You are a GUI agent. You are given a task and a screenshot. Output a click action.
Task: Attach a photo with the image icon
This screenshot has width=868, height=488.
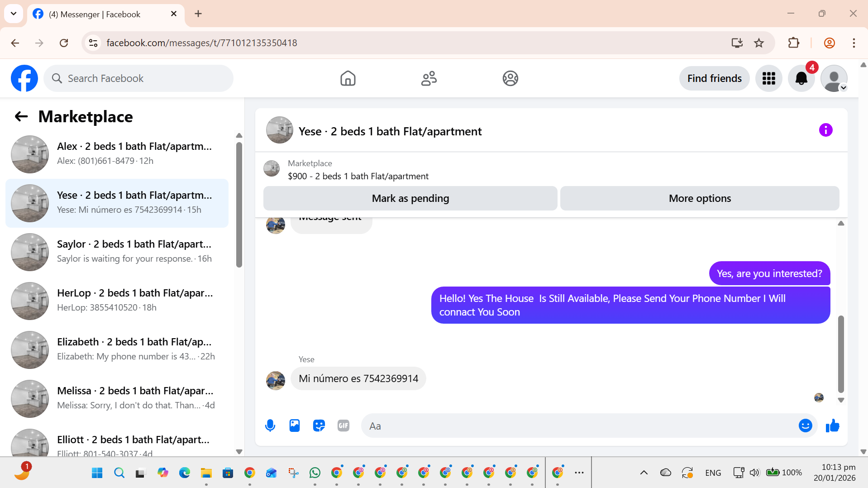pos(295,426)
